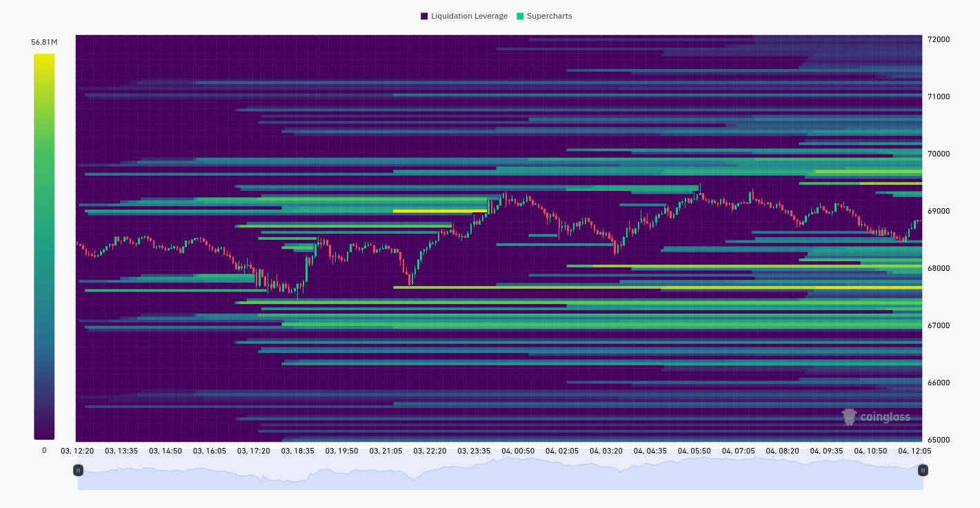Screen dimensions: 980x508
Task: Click the green Supercharts legend swatch
Action: pyautogui.click(x=520, y=16)
